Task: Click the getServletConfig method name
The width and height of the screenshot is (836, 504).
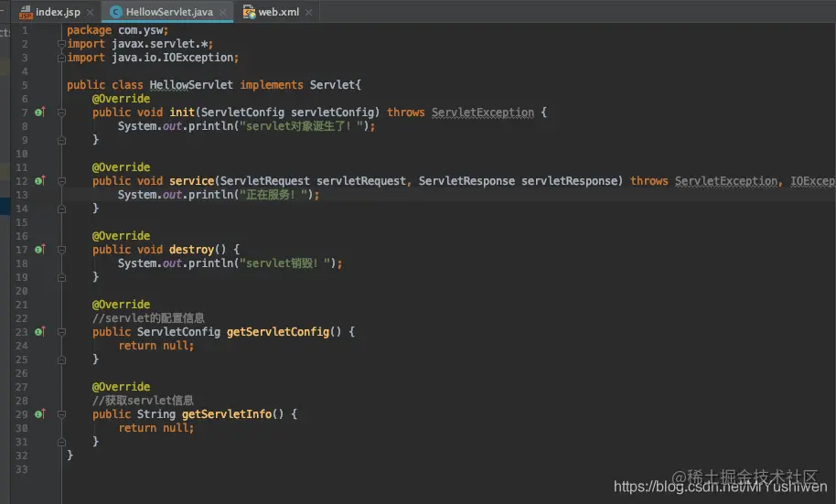Action: coord(278,332)
